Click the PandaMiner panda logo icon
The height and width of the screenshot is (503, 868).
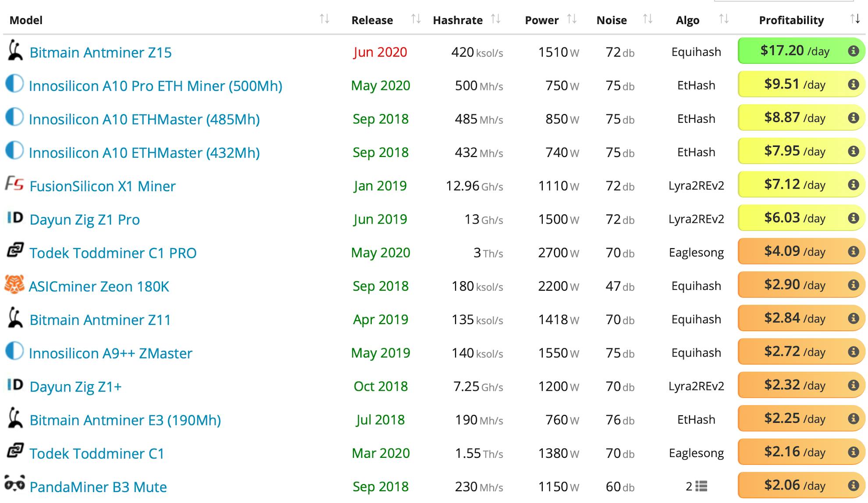(x=14, y=484)
